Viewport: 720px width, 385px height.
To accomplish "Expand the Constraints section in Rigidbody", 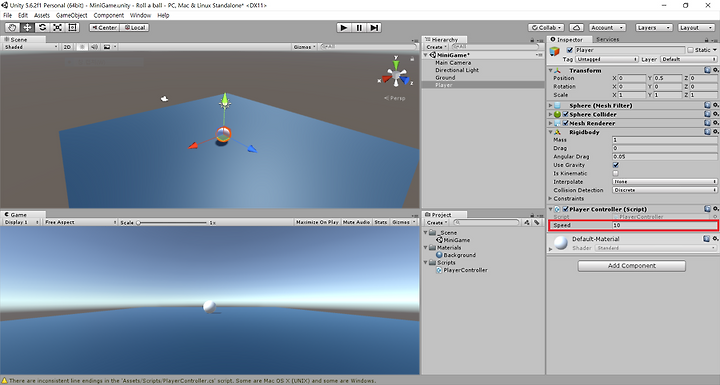I will [x=568, y=198].
